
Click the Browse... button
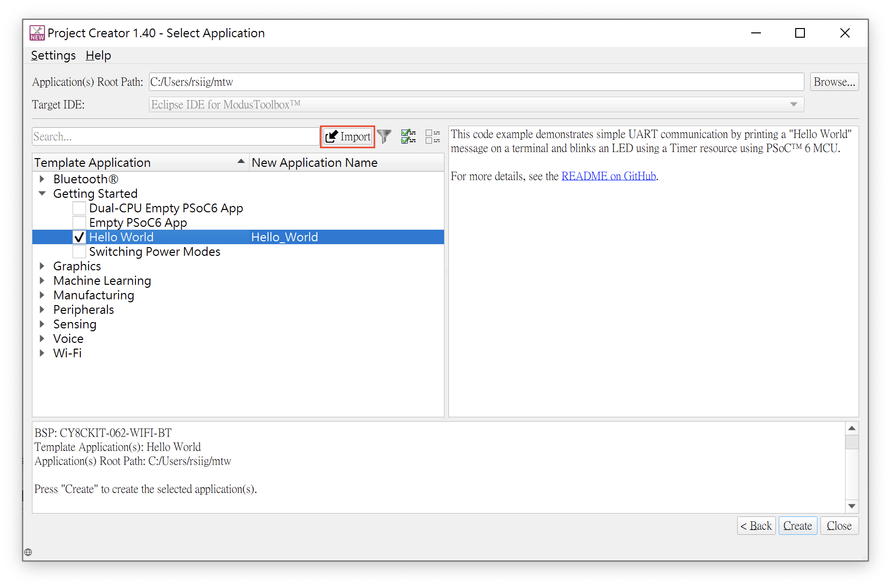pos(834,82)
